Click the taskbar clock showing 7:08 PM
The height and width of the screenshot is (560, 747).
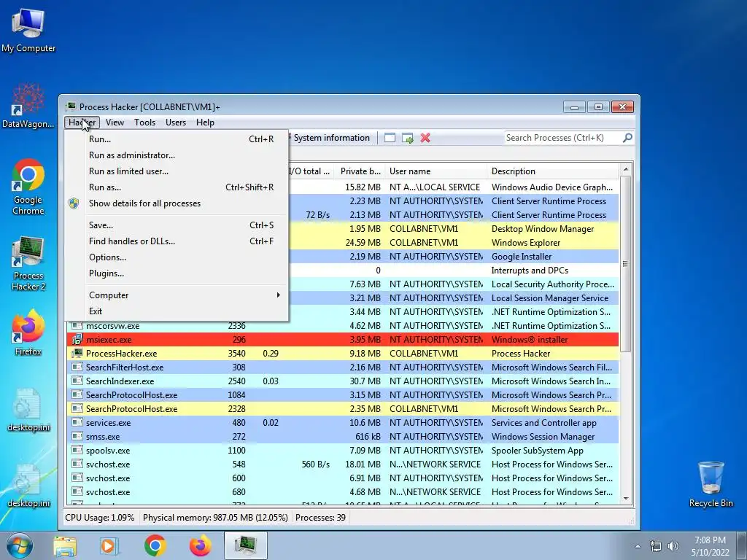click(x=710, y=546)
